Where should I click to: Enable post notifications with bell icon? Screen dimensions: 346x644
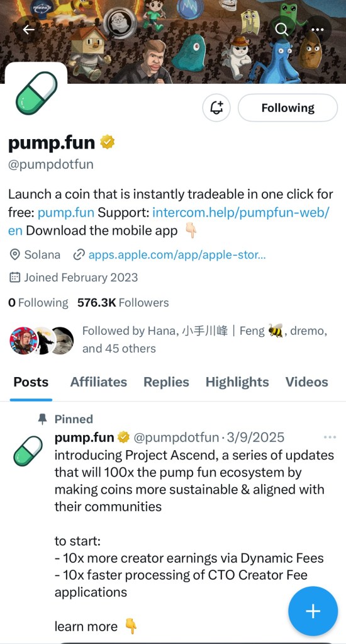[x=216, y=108]
